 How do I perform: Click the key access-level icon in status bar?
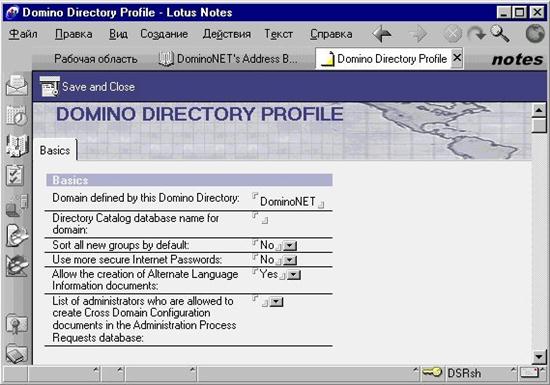[x=431, y=372]
